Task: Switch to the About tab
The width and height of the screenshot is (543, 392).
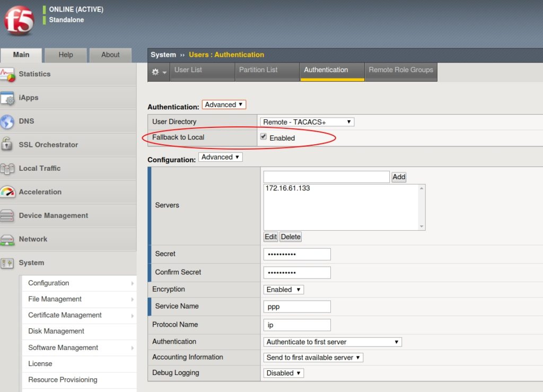Action: (x=110, y=55)
